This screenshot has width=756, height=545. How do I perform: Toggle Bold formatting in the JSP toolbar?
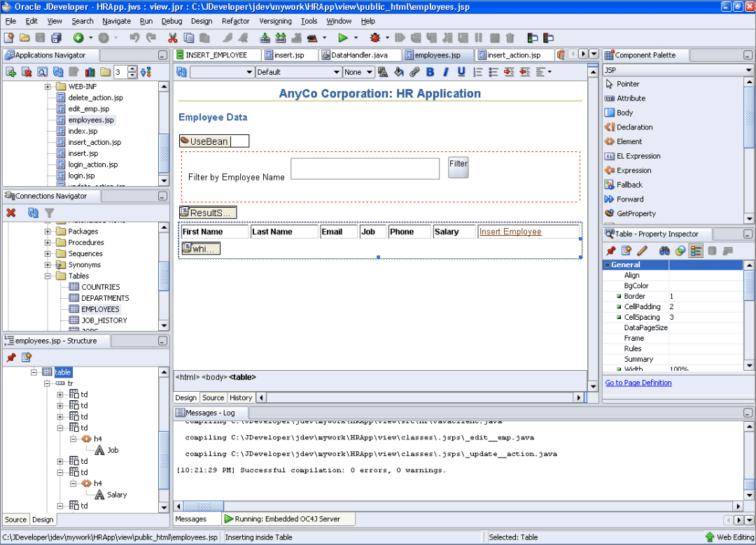pos(431,71)
